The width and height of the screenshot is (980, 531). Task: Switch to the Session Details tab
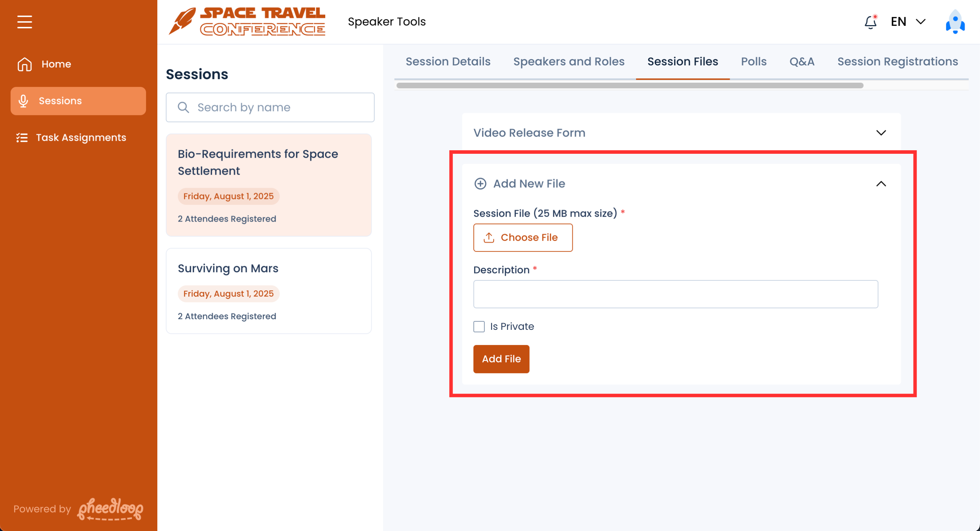pos(448,62)
